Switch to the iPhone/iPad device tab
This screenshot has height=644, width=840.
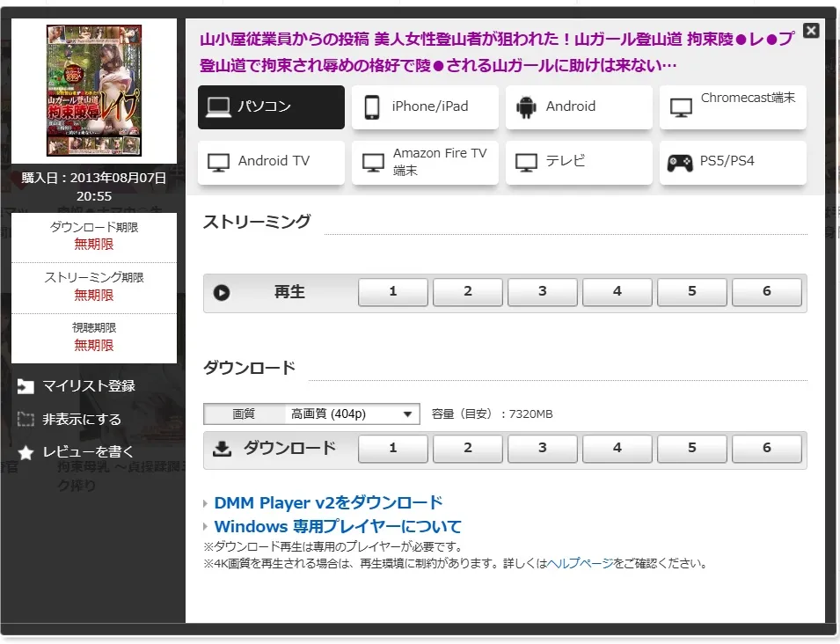pos(425,107)
